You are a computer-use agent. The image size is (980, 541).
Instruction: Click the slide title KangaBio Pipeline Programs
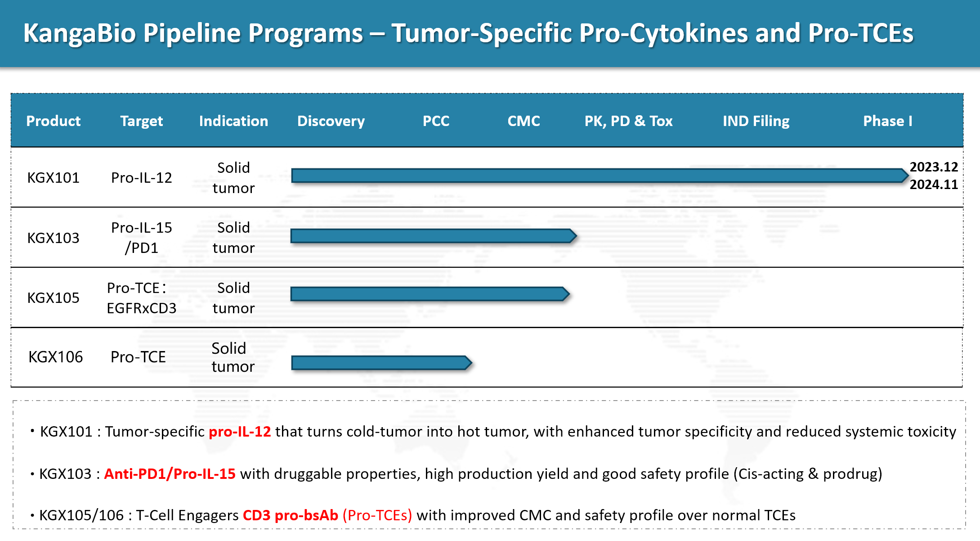[468, 33]
